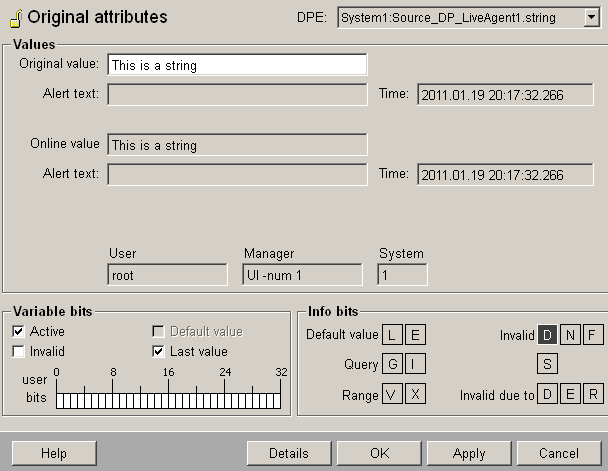
Task: Click the Original value text field
Action: click(236, 65)
